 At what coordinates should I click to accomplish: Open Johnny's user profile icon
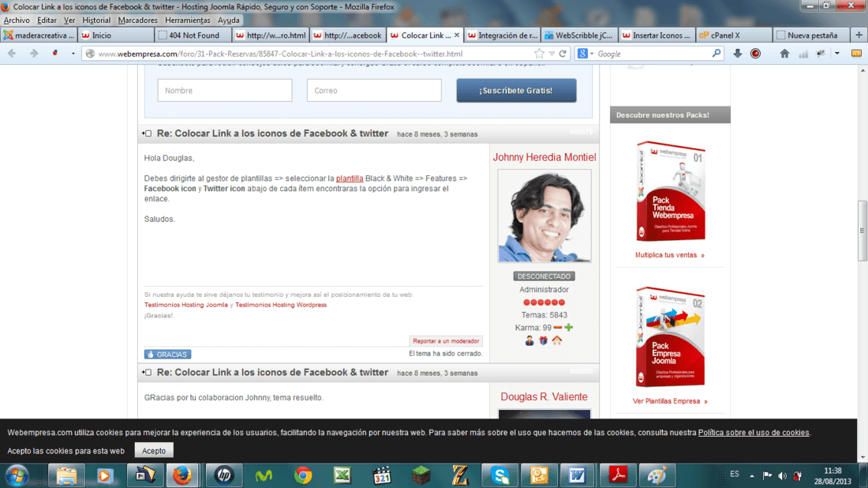pos(529,340)
